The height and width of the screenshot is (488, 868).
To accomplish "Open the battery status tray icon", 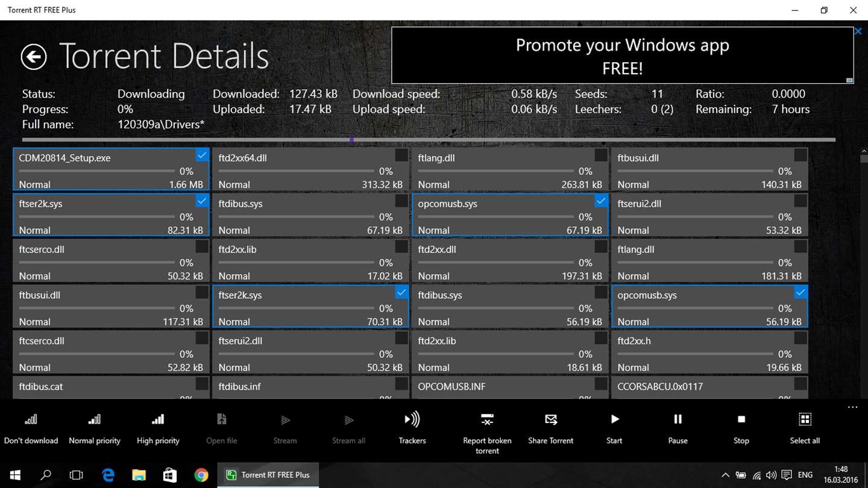I will (x=741, y=475).
